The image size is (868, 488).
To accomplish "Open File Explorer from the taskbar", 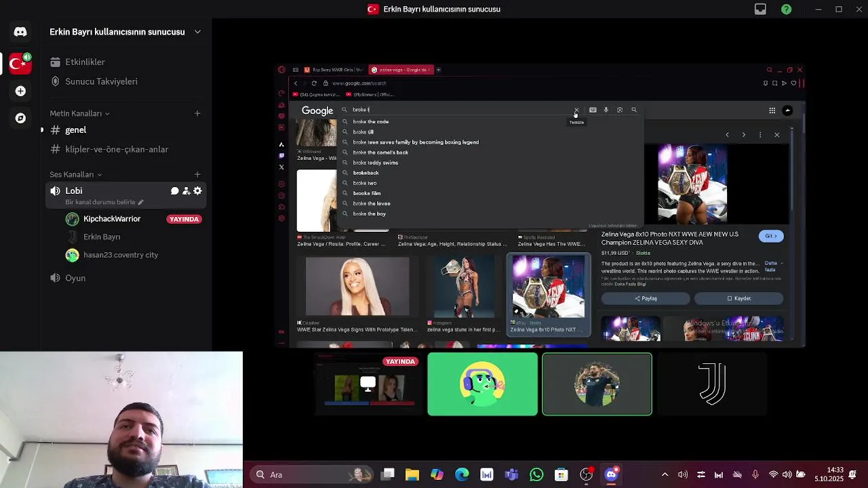I will point(412,474).
